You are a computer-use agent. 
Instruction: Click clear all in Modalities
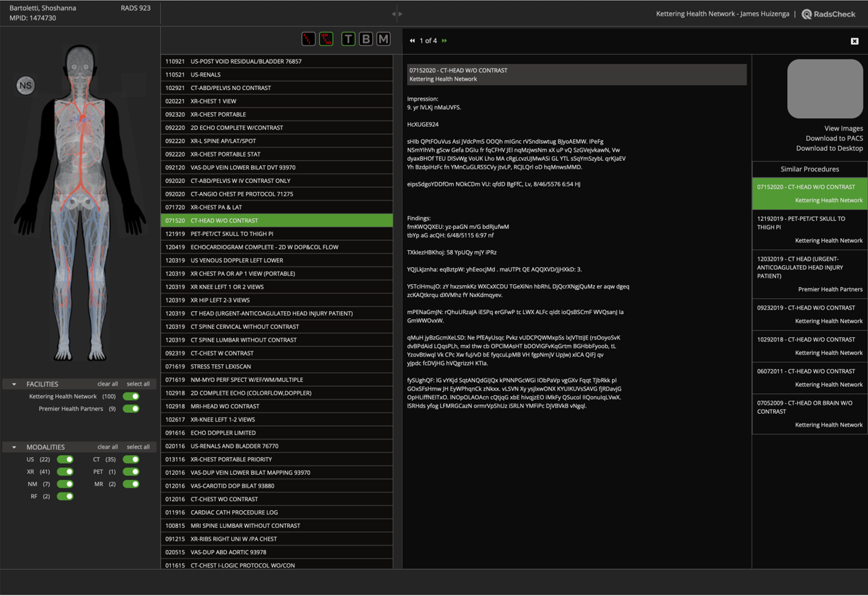pos(108,447)
